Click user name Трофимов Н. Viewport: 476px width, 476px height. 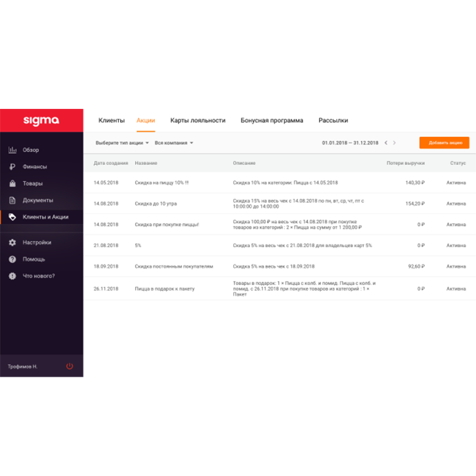23,367
